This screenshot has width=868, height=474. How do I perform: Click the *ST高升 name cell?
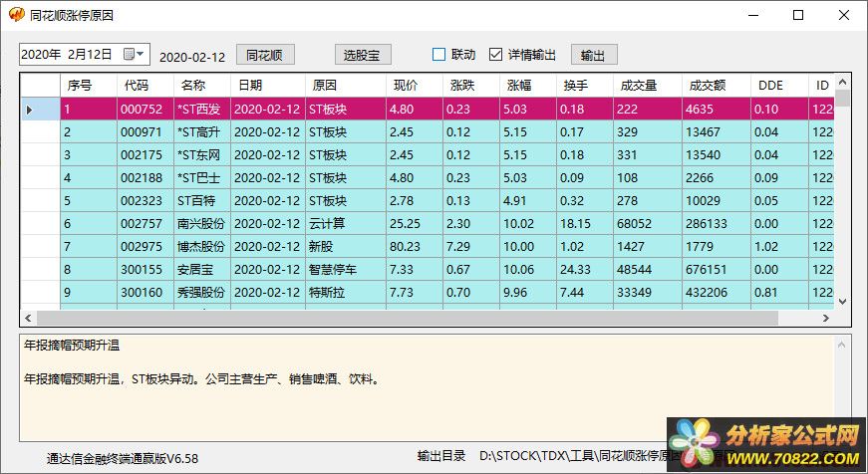click(x=202, y=132)
